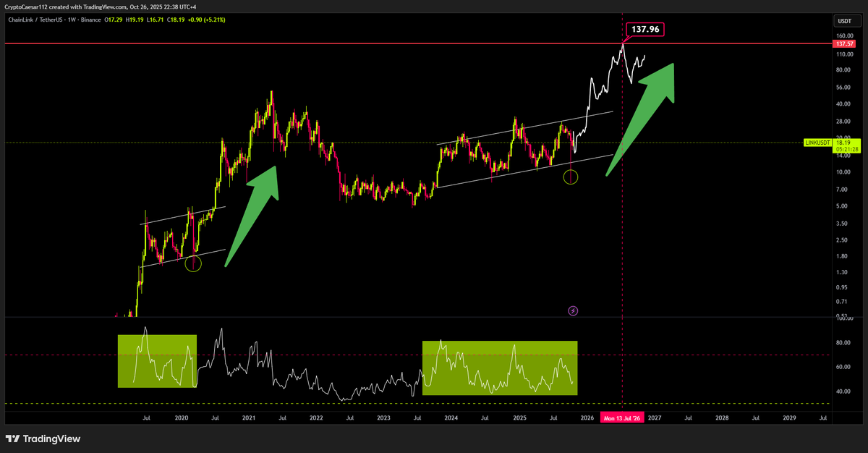Click the CryptoCaesar112 attribution text
Viewport: 868px width, 453px height.
point(27,7)
